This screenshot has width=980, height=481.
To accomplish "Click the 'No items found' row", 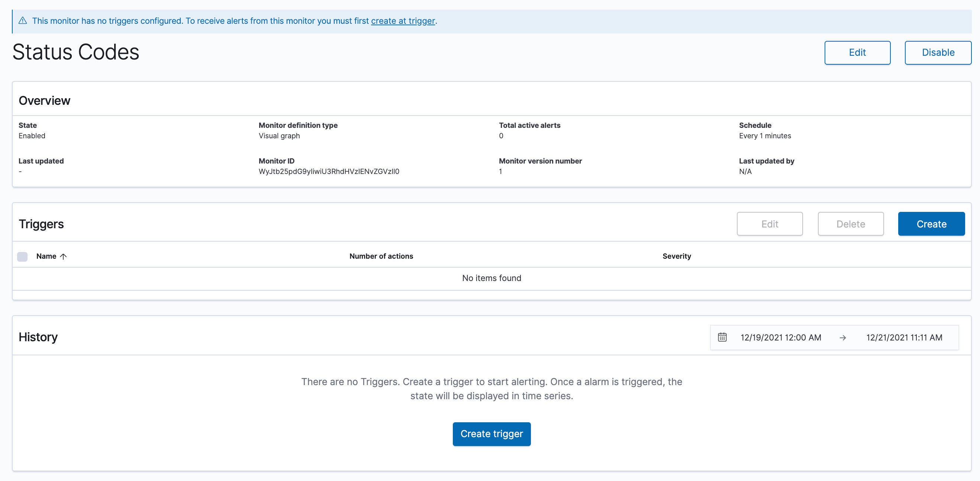I will pyautogui.click(x=491, y=278).
